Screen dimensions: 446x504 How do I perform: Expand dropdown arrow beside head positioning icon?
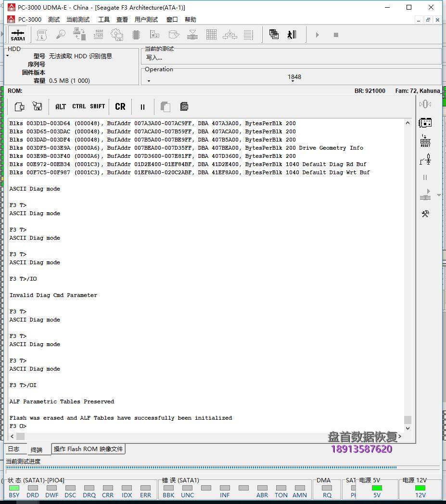pyautogui.click(x=439, y=195)
